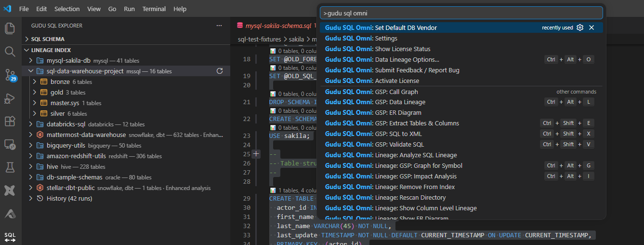Click the gold schema table icon

coord(44,92)
